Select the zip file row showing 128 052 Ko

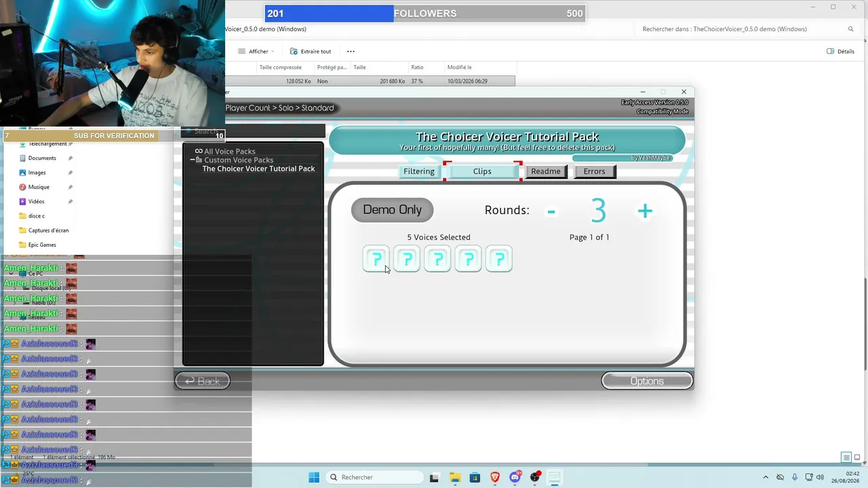(x=370, y=81)
